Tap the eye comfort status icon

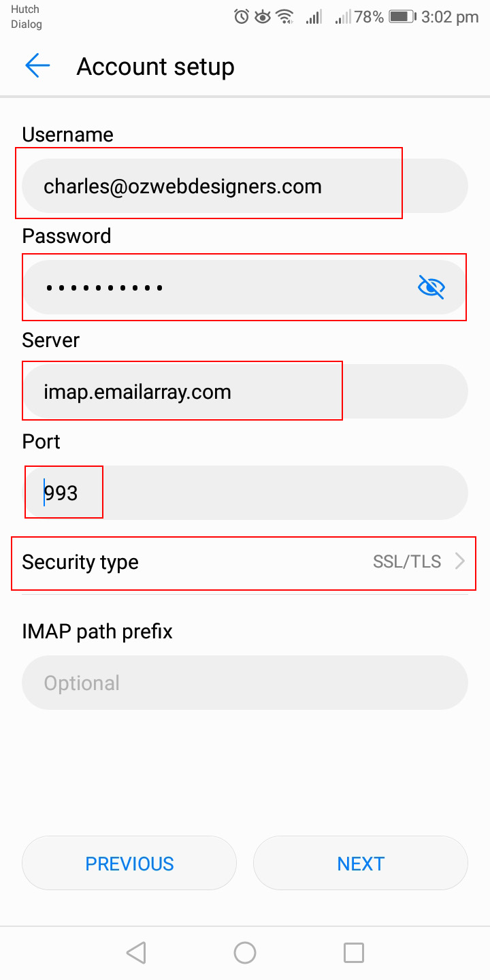[x=263, y=17]
